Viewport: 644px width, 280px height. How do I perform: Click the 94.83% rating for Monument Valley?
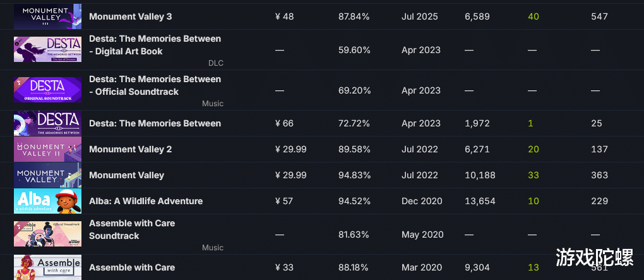[x=354, y=175]
